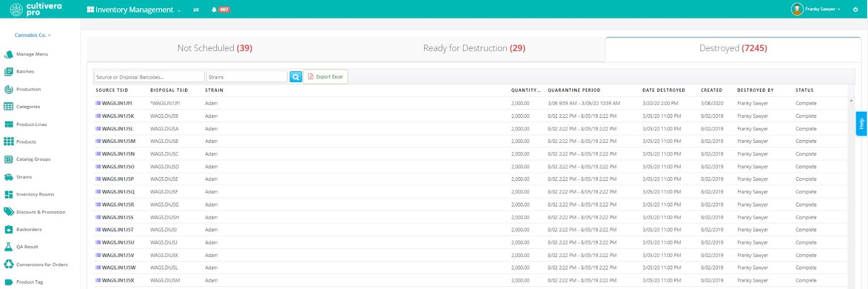Open source barcode WAGS.IN1J5N

pos(118,154)
